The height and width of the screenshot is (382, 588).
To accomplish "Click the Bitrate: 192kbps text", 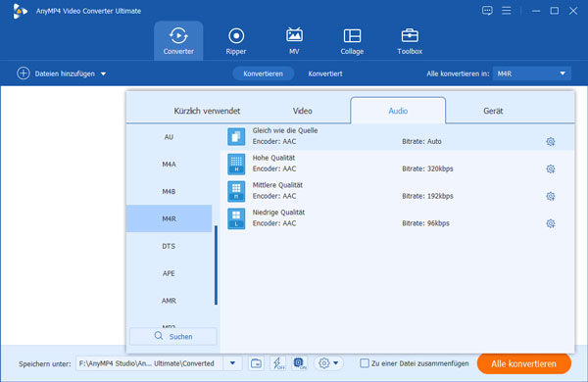I will [x=427, y=197].
